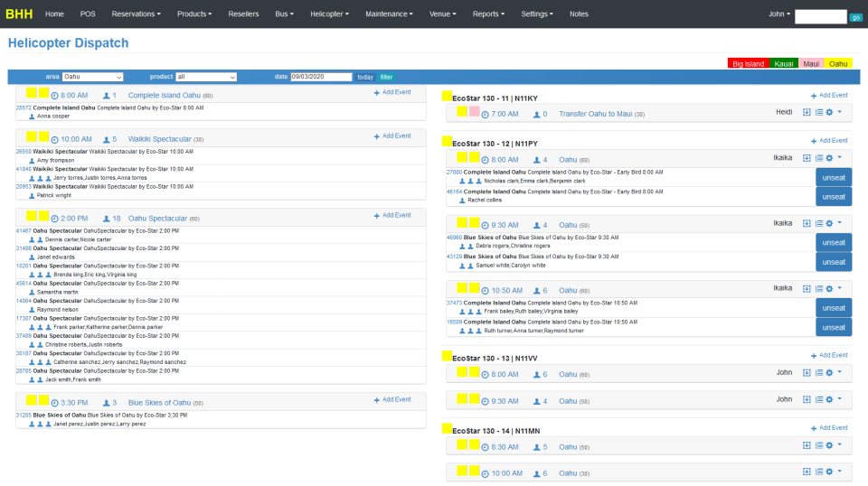Unseat Debra rogers reservation 46960

point(833,243)
